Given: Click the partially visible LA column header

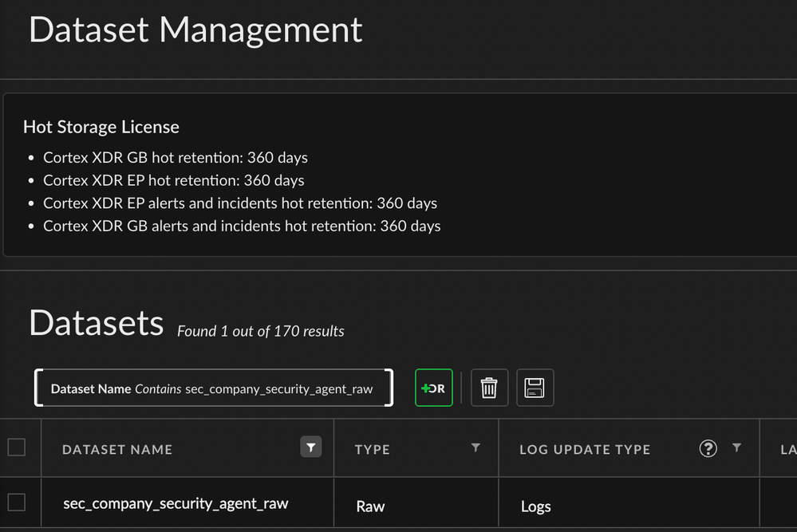Looking at the screenshot, I should point(787,450).
